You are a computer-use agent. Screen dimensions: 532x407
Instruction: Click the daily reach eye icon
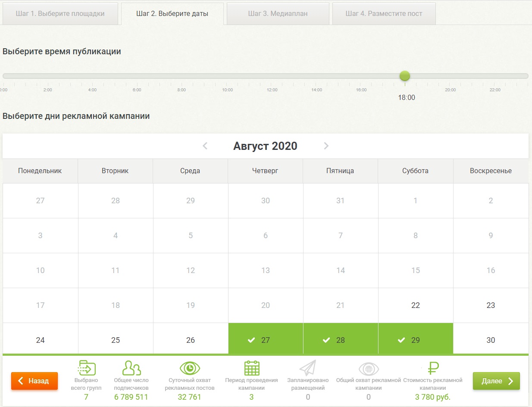coord(190,368)
